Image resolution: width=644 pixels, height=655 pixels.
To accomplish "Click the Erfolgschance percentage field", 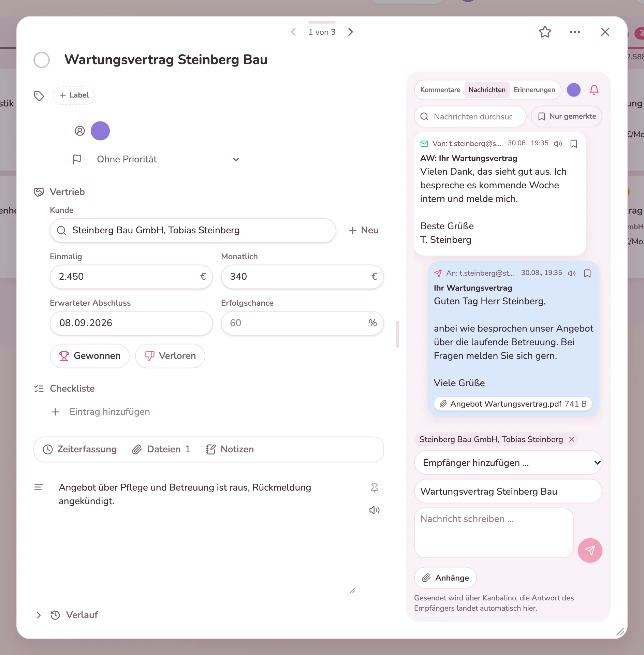I will click(x=303, y=323).
